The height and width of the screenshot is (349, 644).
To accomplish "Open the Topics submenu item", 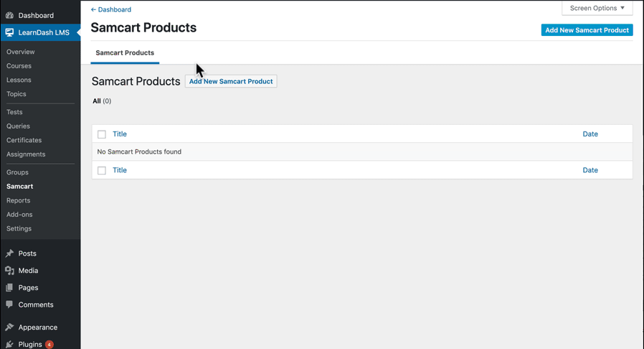I will [16, 94].
